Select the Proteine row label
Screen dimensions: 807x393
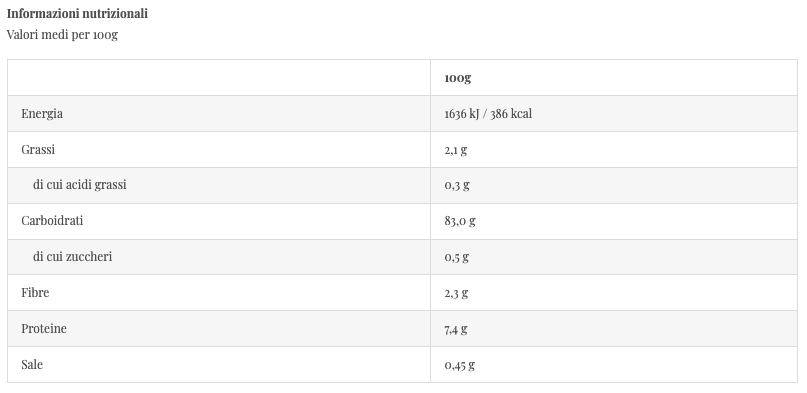(x=44, y=329)
